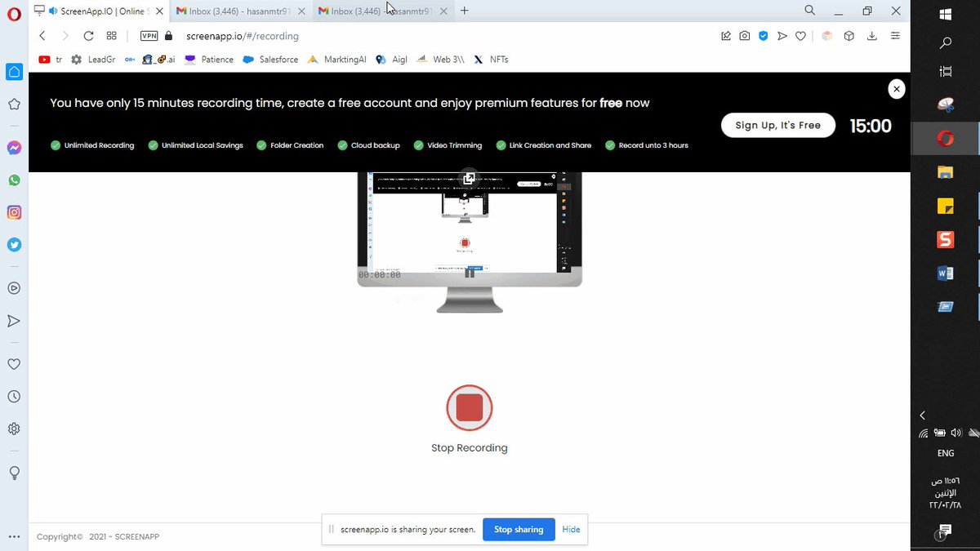The width and height of the screenshot is (980, 551).
Task: Open WhatsApp in the Opera sidebar
Action: [x=14, y=180]
